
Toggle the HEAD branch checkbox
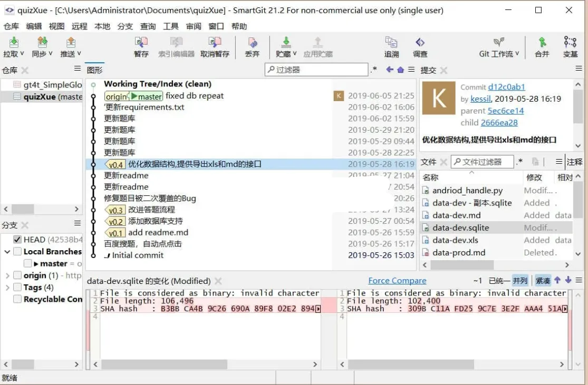(16, 240)
